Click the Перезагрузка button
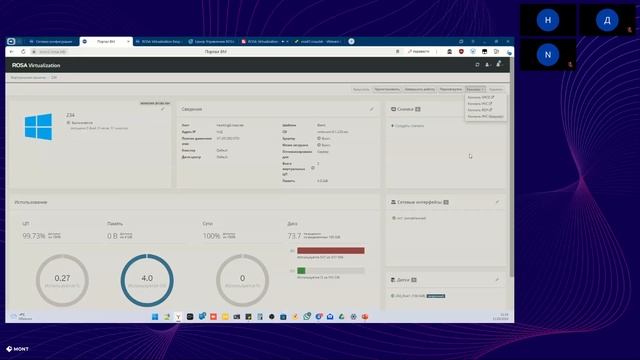Screen dimensions: 640x360 pyautogui.click(x=451, y=89)
